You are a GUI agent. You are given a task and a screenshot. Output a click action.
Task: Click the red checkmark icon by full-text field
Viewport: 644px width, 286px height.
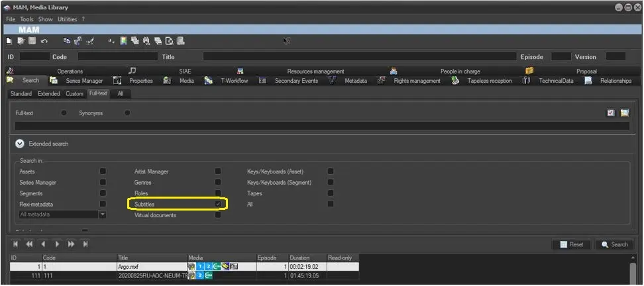tap(611, 113)
